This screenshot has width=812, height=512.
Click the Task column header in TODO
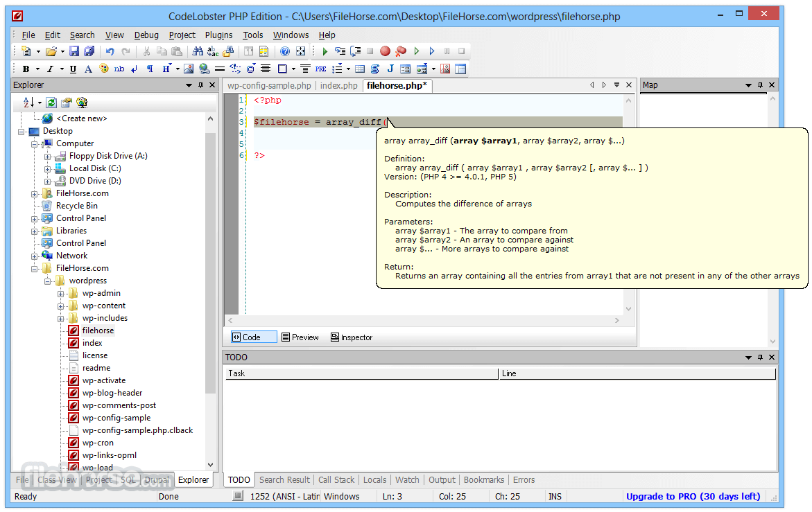point(361,373)
